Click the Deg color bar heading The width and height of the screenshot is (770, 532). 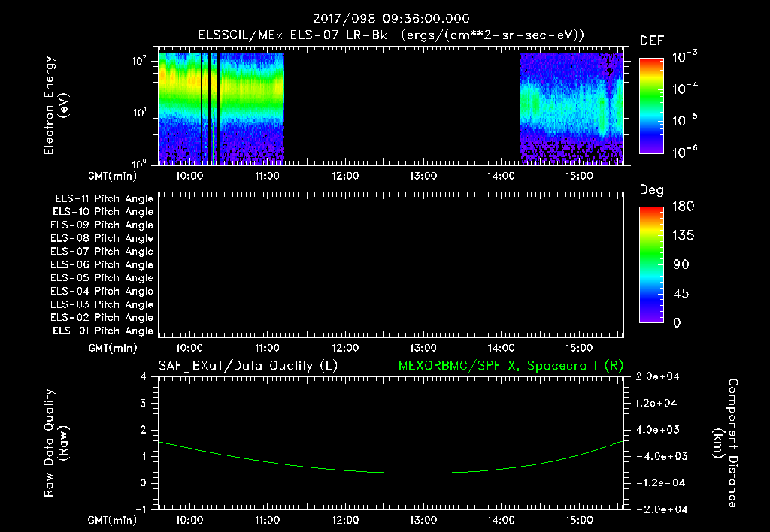652,190
